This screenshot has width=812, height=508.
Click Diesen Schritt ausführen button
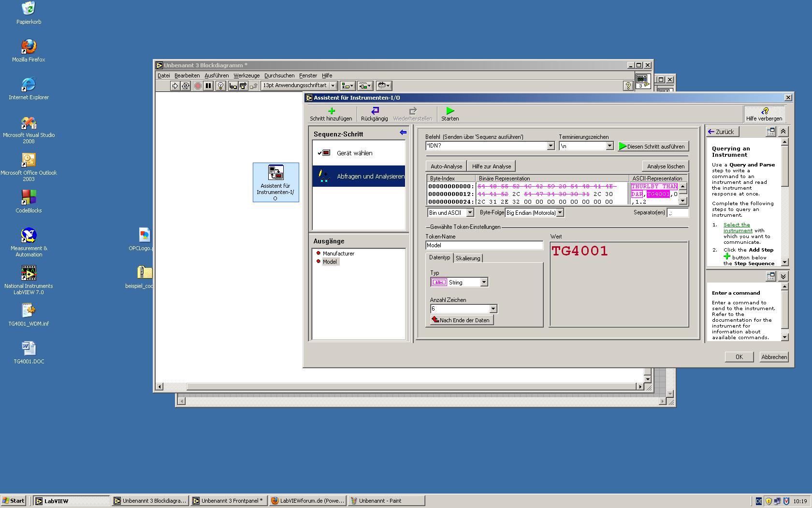(x=653, y=146)
